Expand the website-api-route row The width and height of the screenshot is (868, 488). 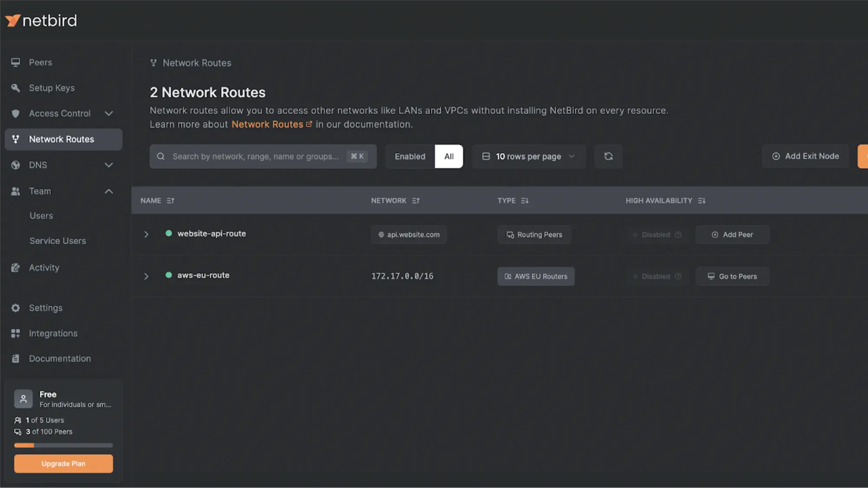(146, 234)
